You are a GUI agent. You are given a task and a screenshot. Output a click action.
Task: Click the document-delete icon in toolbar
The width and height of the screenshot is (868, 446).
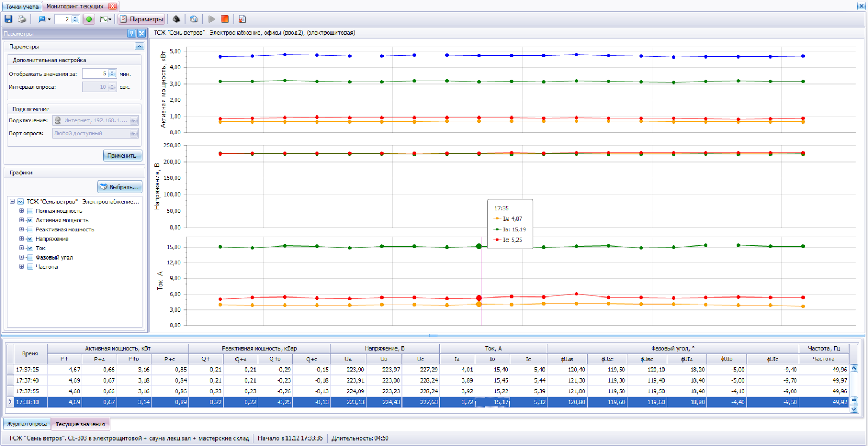tap(242, 19)
